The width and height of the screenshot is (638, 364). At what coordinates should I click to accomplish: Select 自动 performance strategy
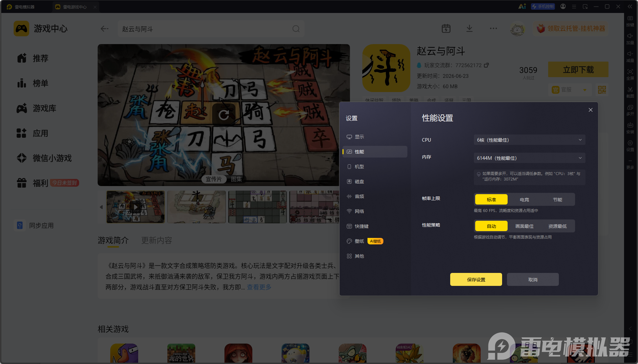[491, 226]
